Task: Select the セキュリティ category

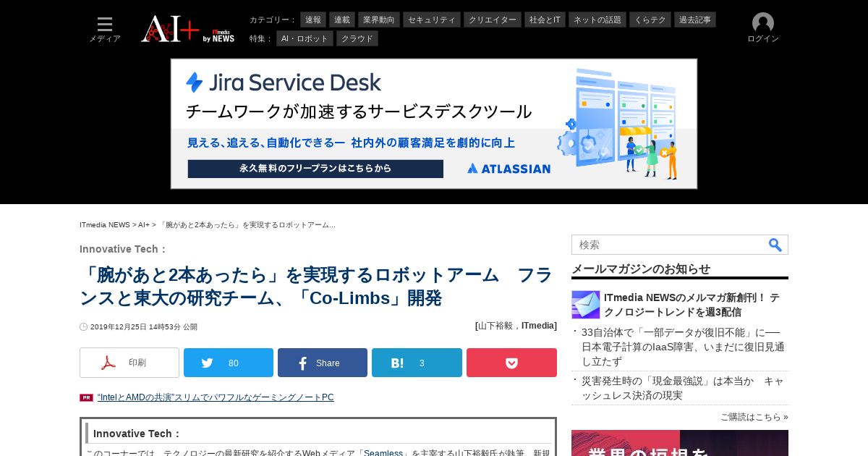Action: [x=432, y=20]
